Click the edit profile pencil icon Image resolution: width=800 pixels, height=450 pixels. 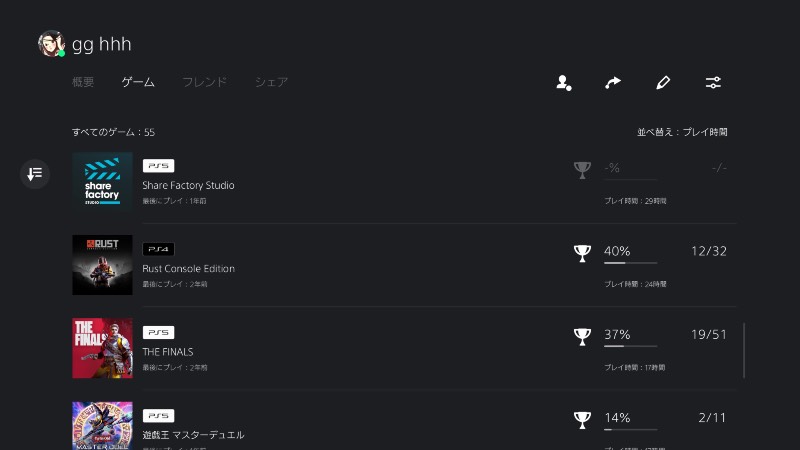(x=663, y=83)
